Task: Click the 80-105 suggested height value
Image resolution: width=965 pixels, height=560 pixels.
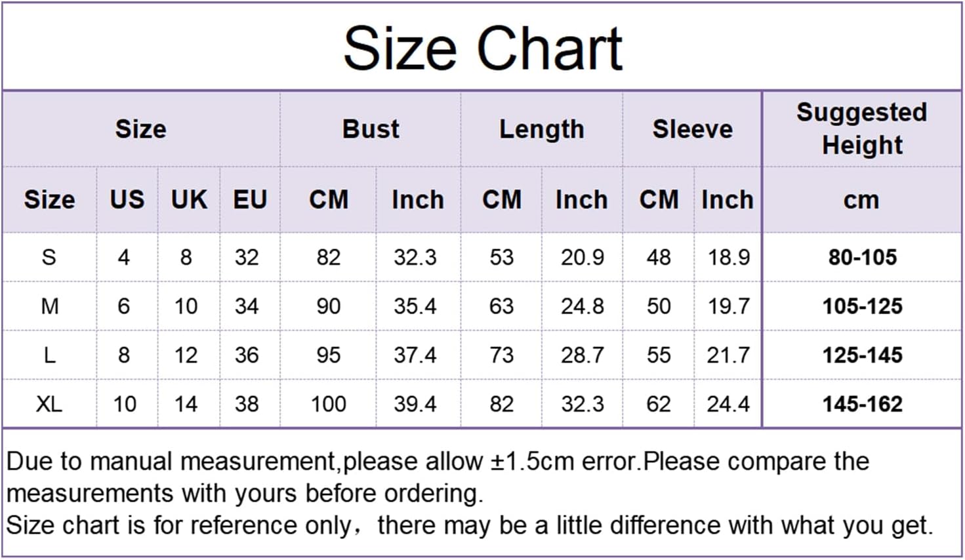Action: 862,257
